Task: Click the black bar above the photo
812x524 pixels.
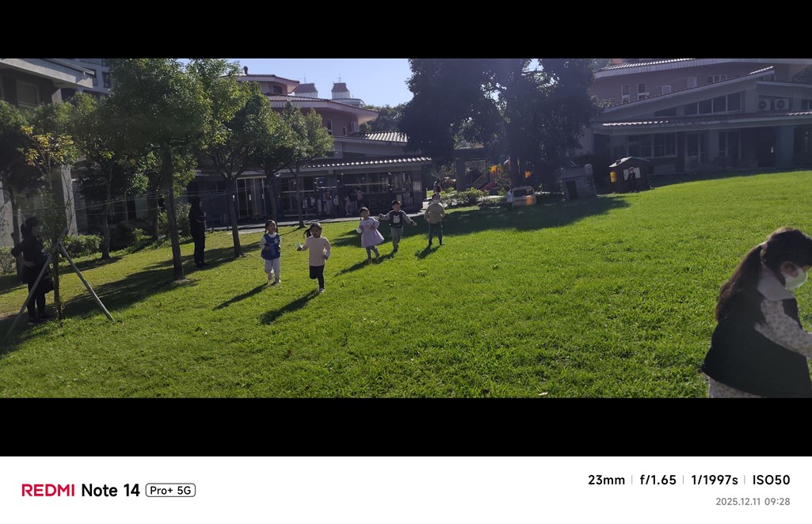Action: pyautogui.click(x=406, y=29)
